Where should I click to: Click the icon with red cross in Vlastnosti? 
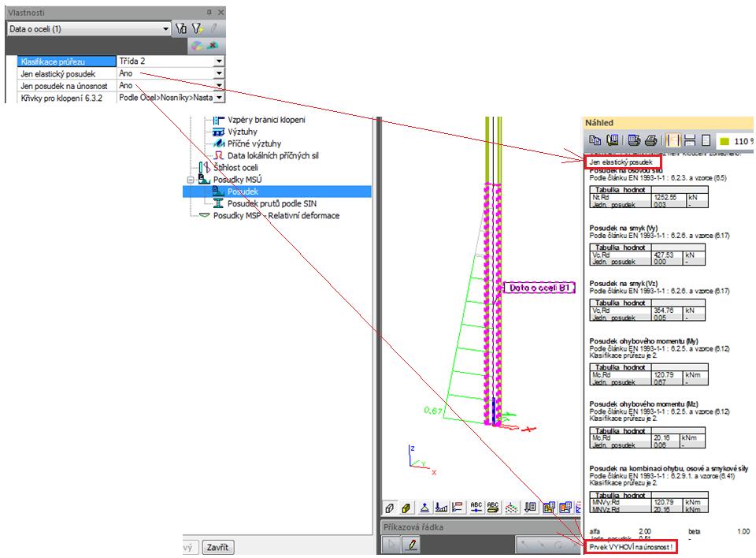tap(212, 46)
